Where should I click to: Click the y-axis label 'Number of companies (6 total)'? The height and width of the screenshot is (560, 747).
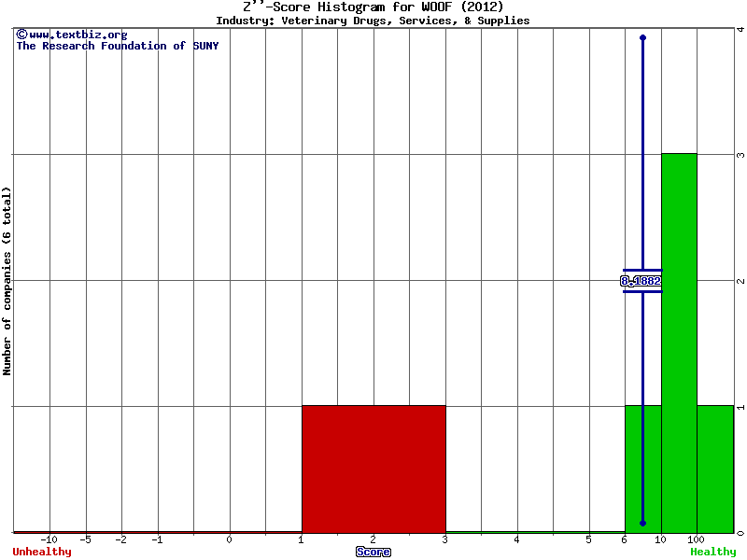7,281
